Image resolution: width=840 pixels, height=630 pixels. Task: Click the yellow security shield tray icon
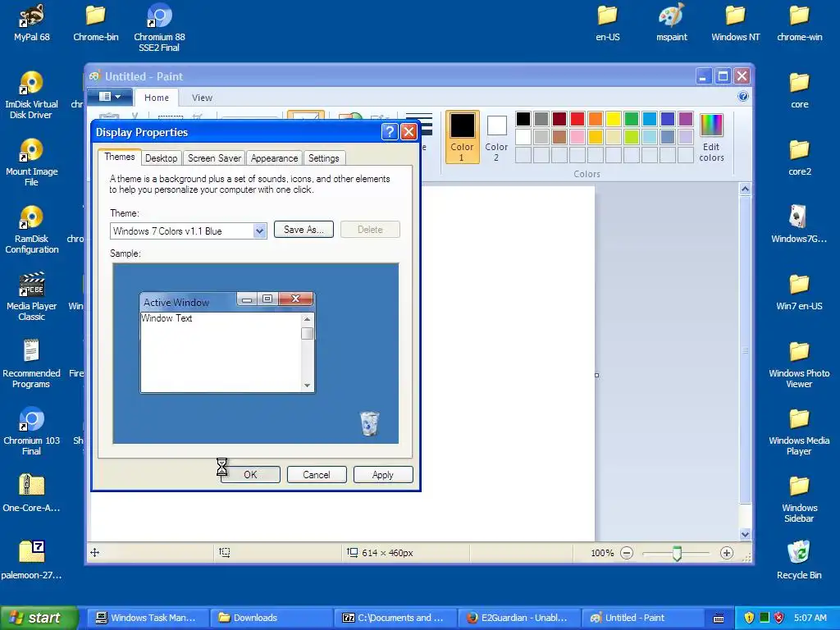[x=749, y=618]
